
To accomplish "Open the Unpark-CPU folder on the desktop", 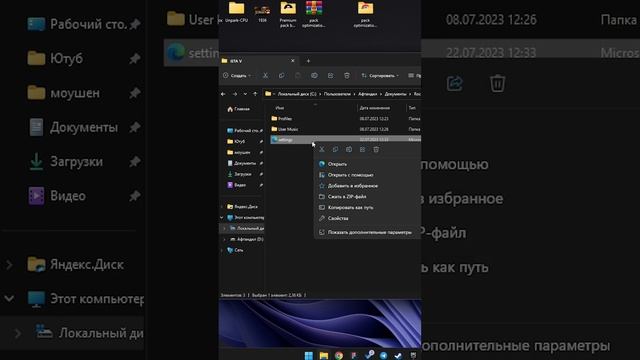I will [236, 11].
